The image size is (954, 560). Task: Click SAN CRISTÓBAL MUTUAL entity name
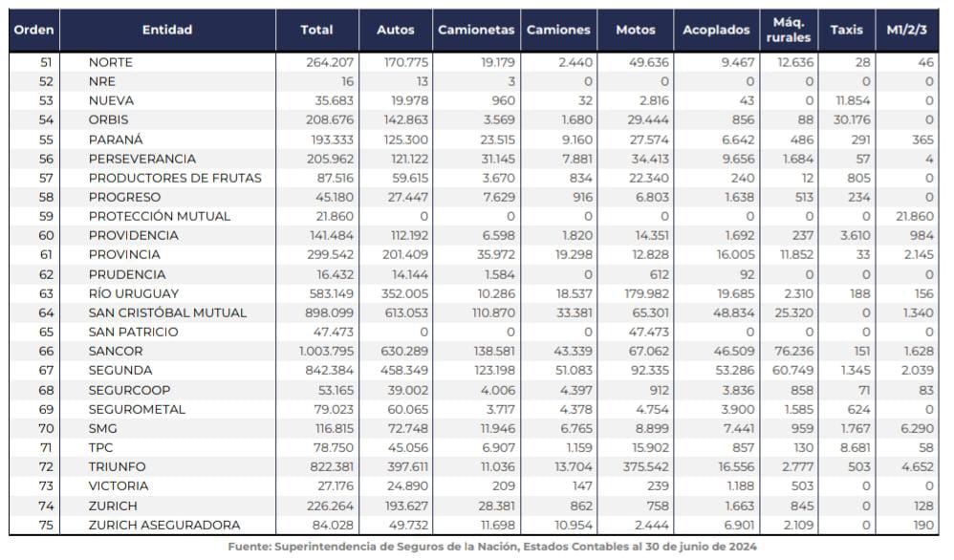(167, 312)
